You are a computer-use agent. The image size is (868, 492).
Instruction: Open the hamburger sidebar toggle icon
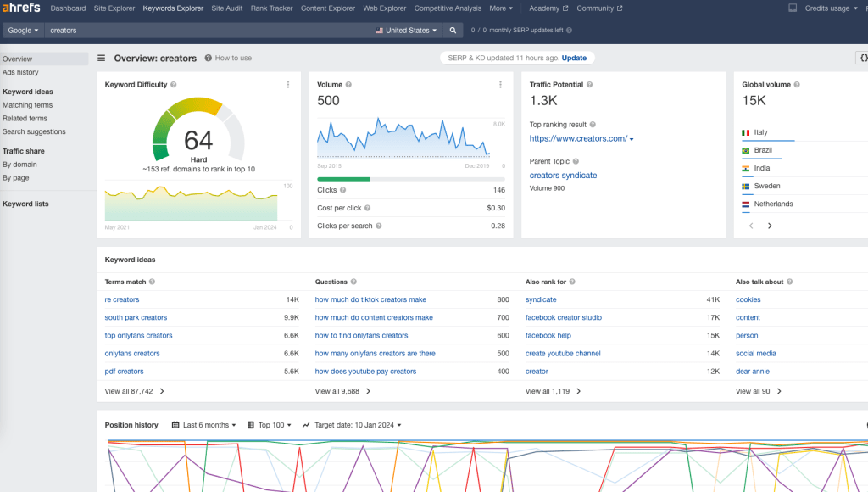point(102,58)
